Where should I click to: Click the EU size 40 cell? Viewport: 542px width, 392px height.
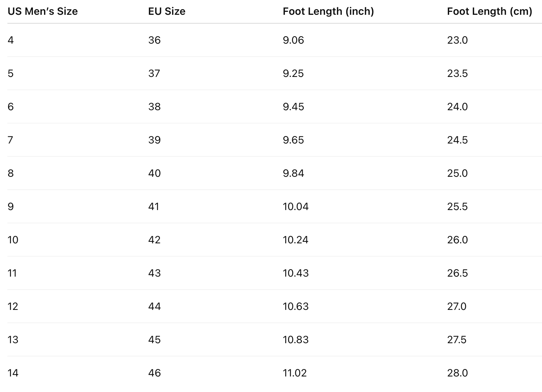point(154,173)
